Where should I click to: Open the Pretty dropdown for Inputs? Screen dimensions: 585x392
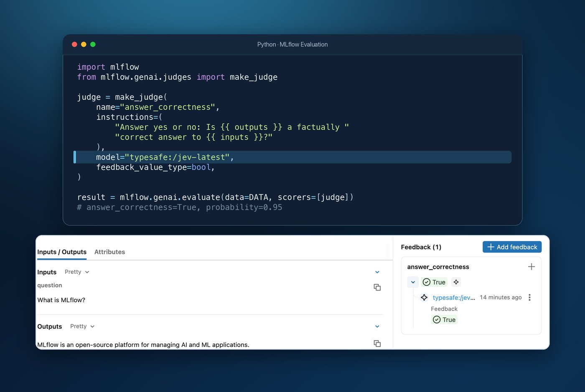(x=77, y=272)
